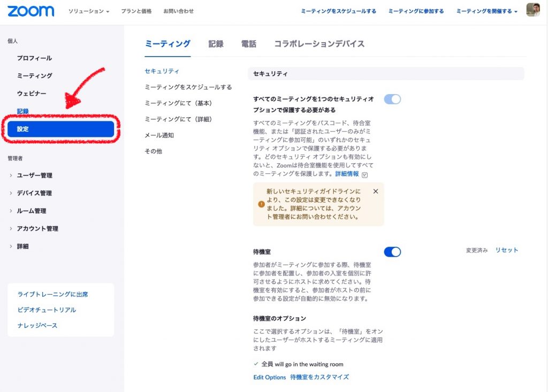Expand ユーザー管理 in the sidebar
This screenshot has width=548, height=392.
34,175
